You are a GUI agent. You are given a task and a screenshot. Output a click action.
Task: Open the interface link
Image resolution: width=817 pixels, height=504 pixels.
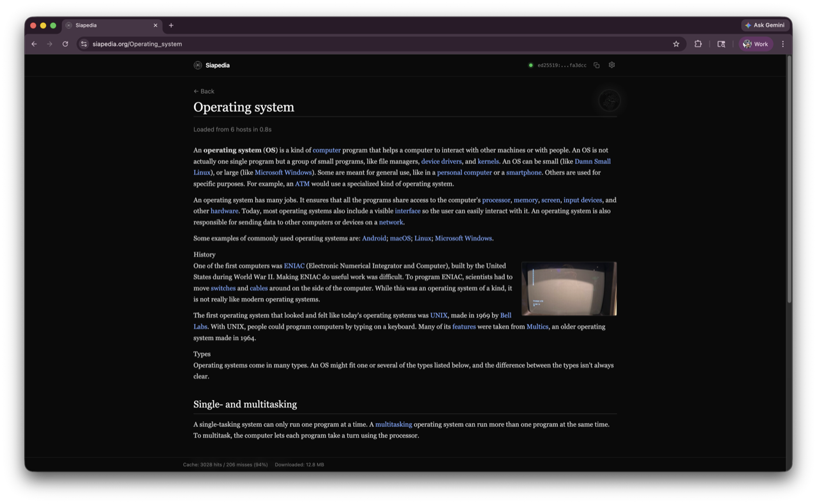click(408, 211)
